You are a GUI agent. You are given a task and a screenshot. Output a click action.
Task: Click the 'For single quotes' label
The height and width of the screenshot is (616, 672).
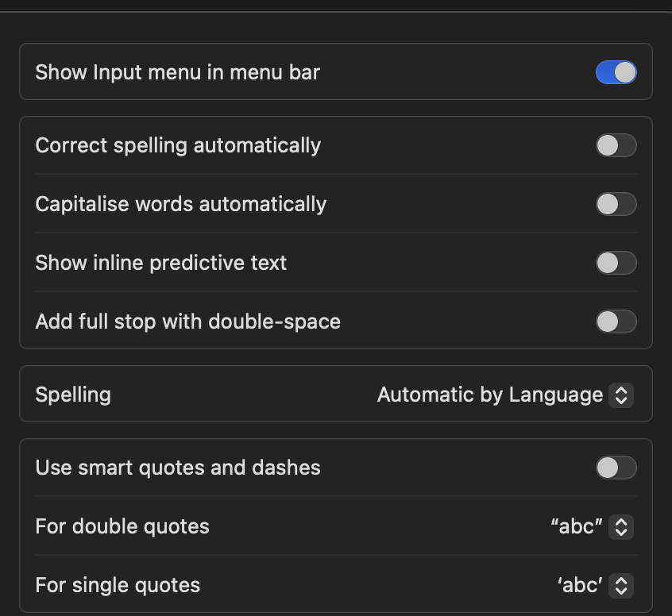pyautogui.click(x=118, y=585)
